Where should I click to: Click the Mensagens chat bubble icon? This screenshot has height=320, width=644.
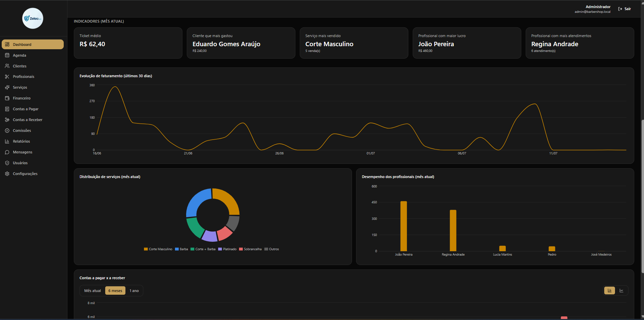pyautogui.click(x=7, y=152)
